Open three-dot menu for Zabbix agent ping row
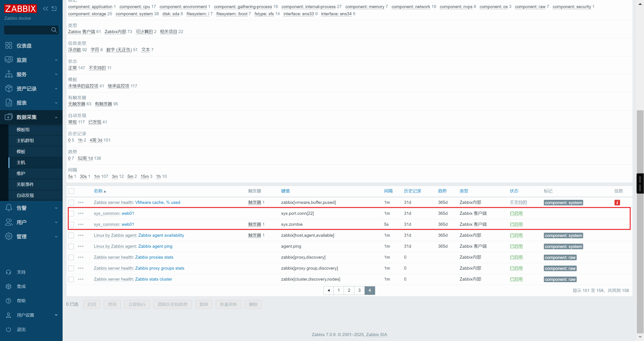This screenshot has width=644, height=341. pyautogui.click(x=80, y=246)
